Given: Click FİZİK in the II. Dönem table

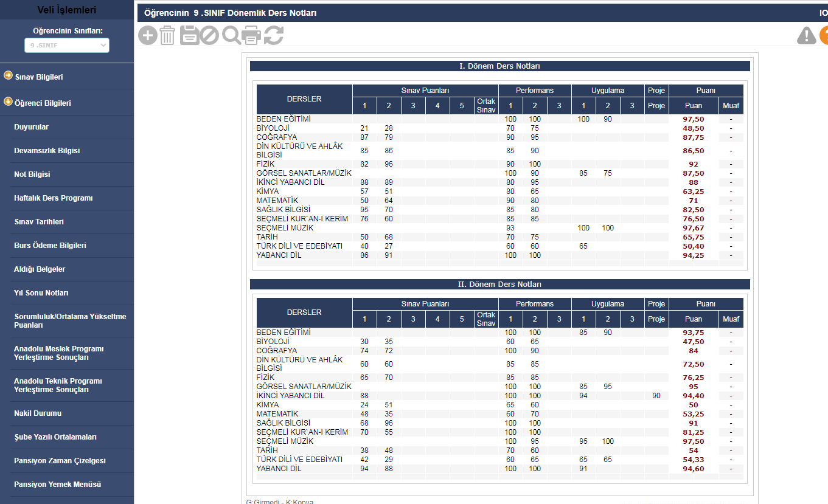Looking at the screenshot, I should click(x=266, y=378).
